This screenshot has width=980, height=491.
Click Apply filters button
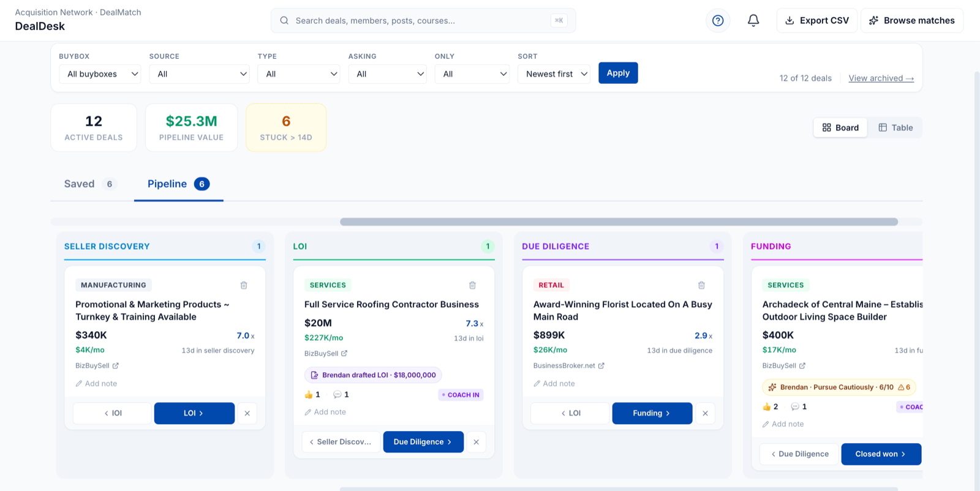pos(618,73)
